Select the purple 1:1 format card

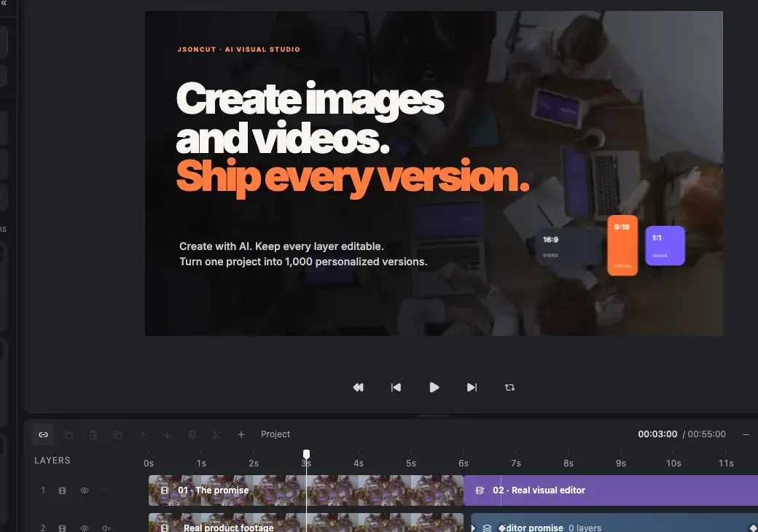tap(665, 246)
